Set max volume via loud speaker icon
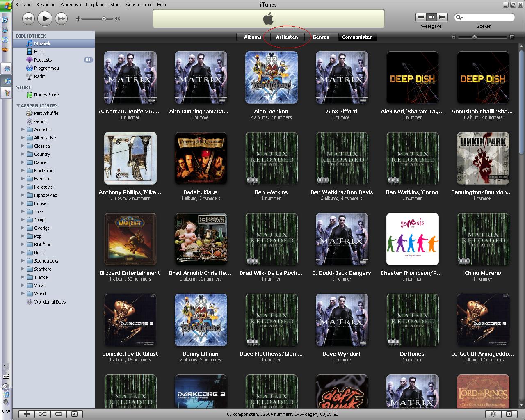Viewport: 525px width, 420px height. pos(118,18)
